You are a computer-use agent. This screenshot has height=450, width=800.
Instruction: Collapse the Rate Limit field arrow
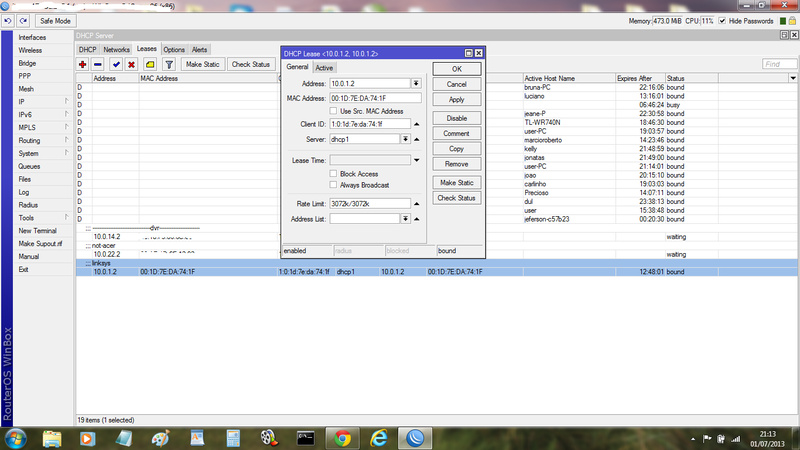(x=417, y=204)
